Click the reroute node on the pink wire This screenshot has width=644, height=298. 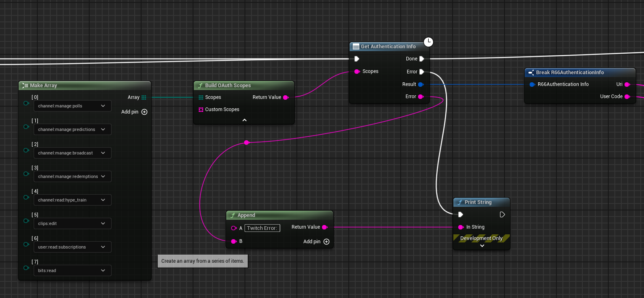pos(247,142)
